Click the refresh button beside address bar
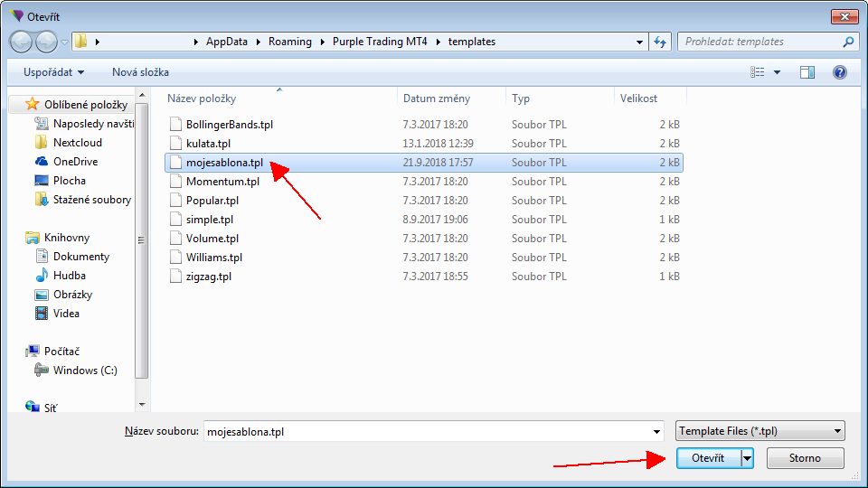 (x=660, y=42)
